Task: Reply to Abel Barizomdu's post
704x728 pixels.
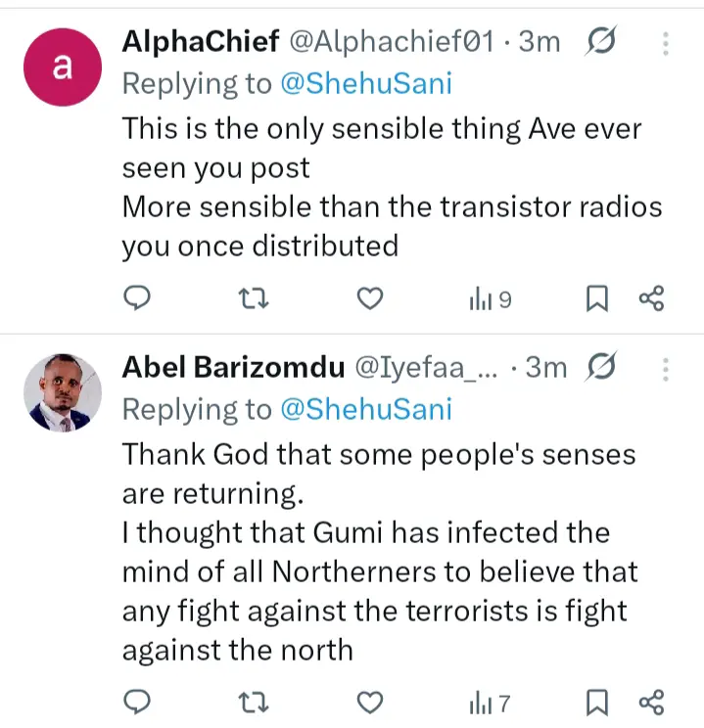Action: 139,701
